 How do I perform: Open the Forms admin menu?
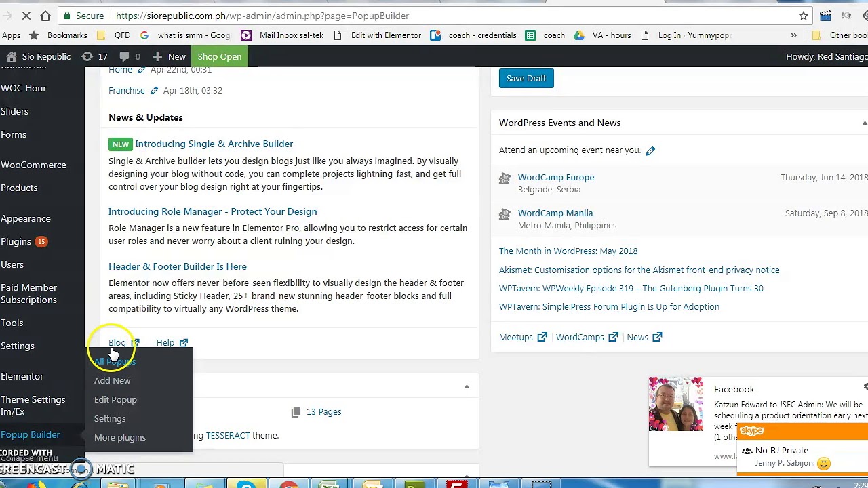14,134
